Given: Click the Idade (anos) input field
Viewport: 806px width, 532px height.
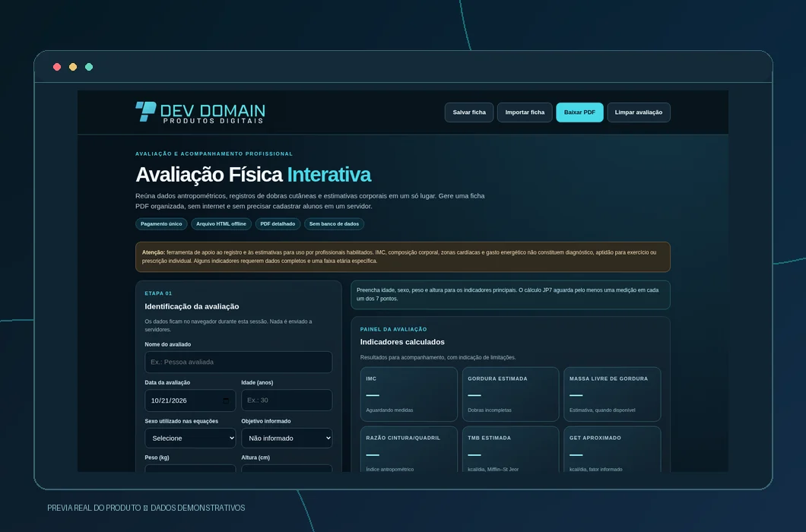Looking at the screenshot, I should click(287, 401).
